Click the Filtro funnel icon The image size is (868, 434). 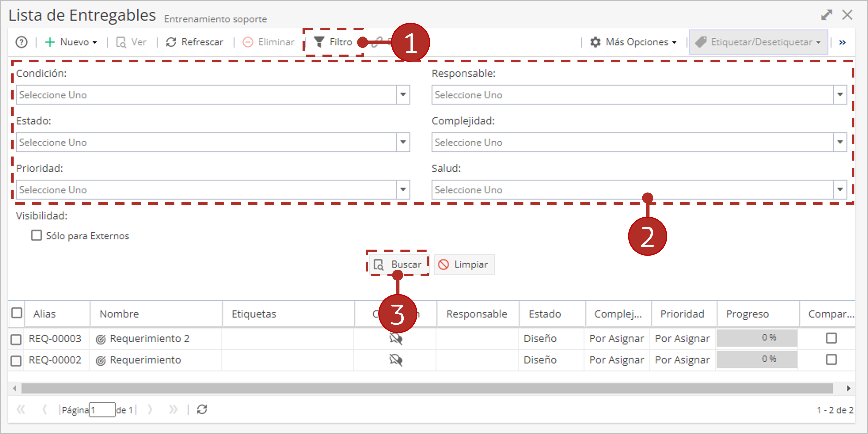[319, 42]
